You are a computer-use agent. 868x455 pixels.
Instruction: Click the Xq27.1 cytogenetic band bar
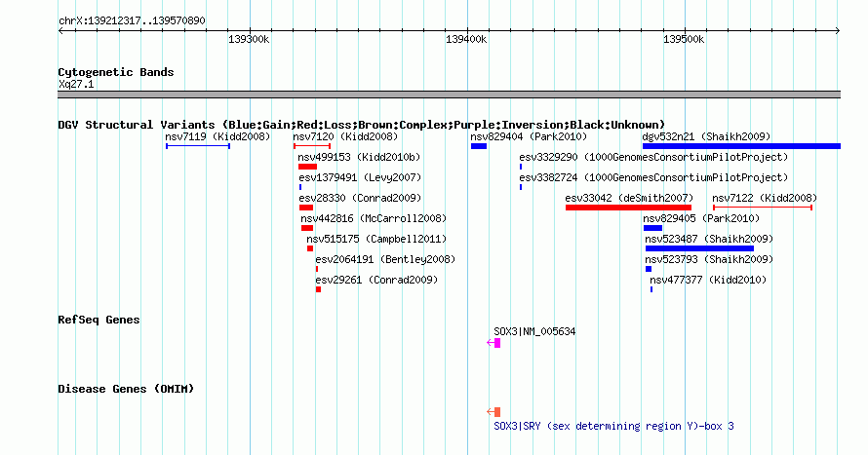pyautogui.click(x=449, y=95)
